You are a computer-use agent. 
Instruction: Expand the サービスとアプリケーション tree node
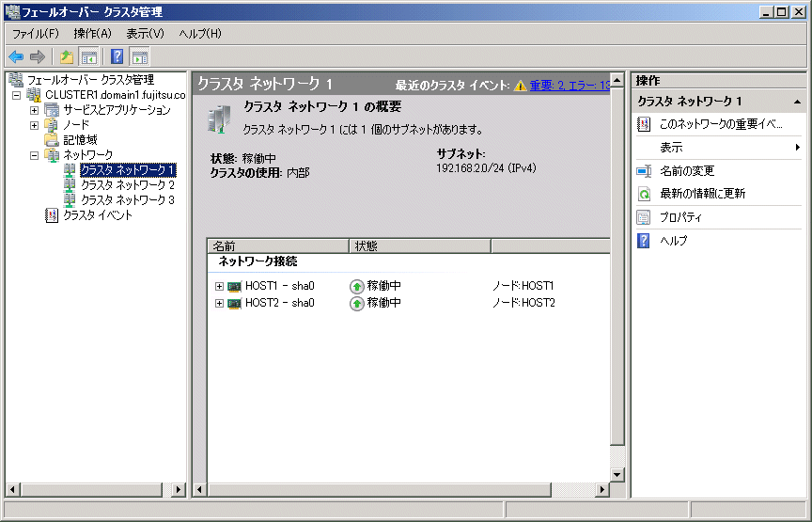pos(34,110)
